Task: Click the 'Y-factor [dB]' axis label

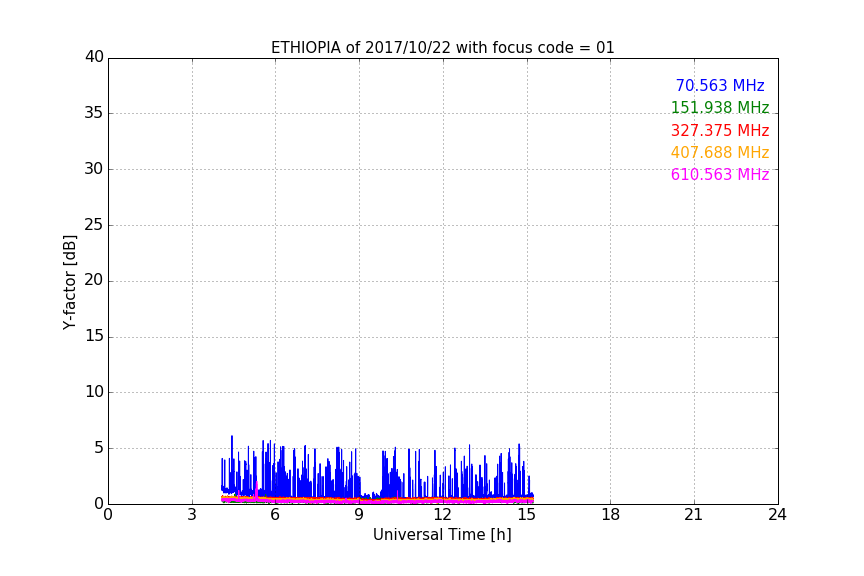Action: click(70, 282)
